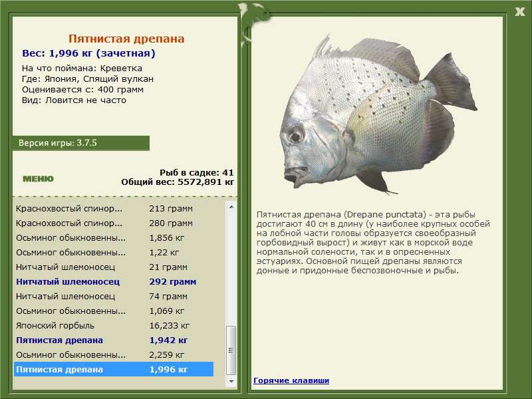Select Нитчатый шлемоносец 74 грамм row
Screen dimensions: 532x399
click(114, 296)
